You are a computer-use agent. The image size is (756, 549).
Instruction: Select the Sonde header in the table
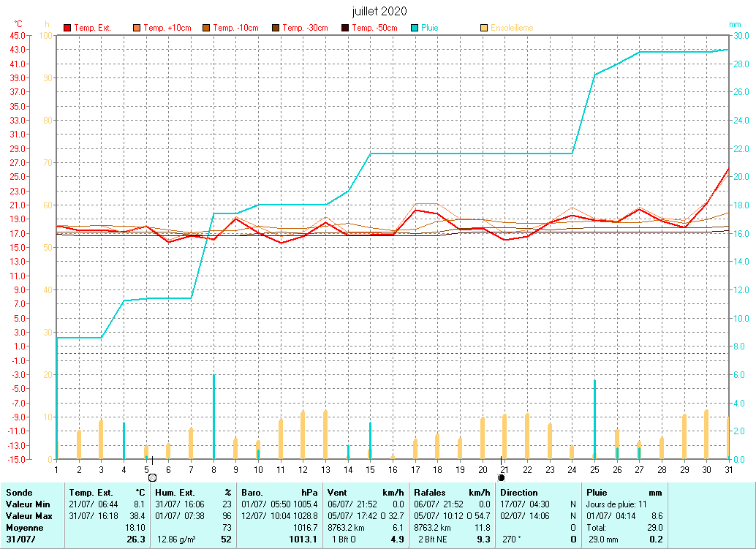(x=20, y=493)
